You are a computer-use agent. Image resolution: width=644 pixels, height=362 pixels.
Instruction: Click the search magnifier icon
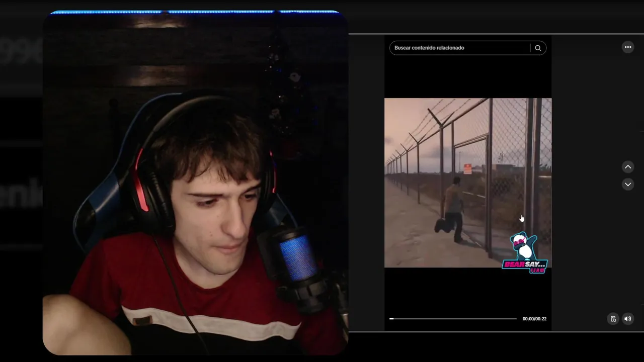[538, 48]
